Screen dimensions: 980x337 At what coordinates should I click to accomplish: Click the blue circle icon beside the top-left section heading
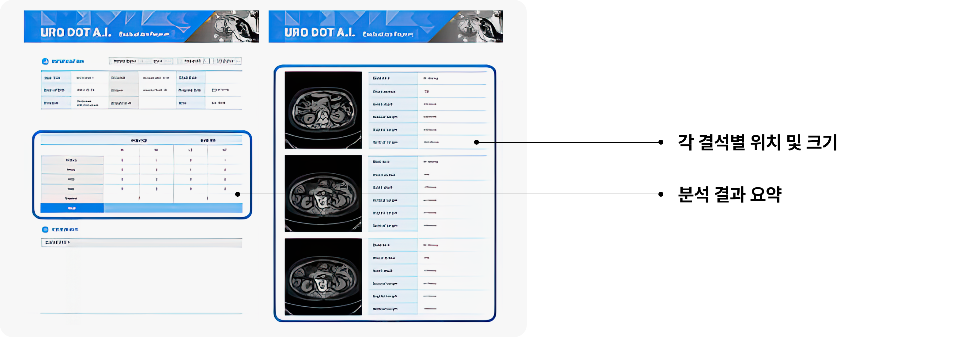pos(45,61)
